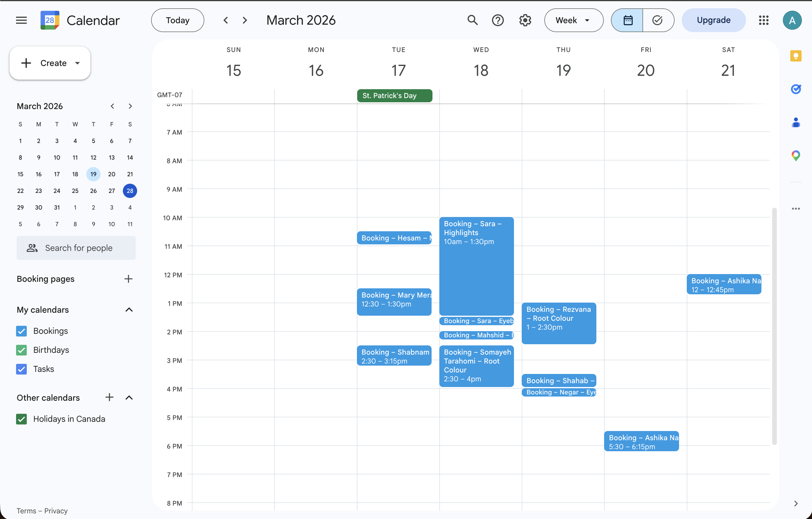Open the Google apps grid
This screenshot has width=812, height=519.
[764, 20]
